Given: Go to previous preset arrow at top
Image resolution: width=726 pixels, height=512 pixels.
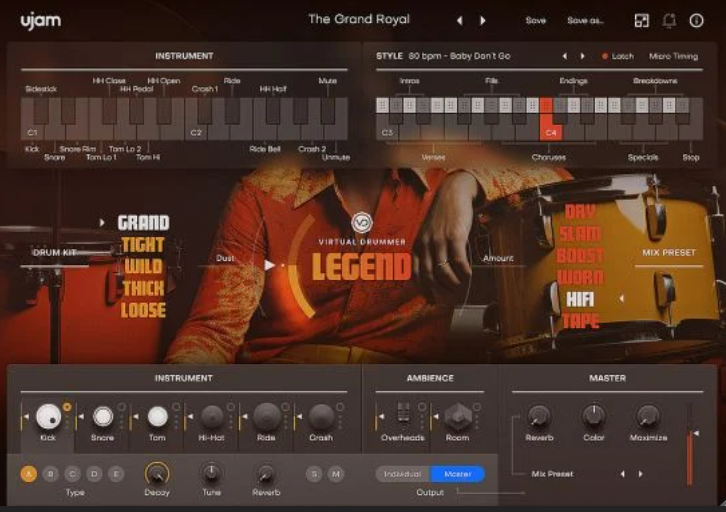Looking at the screenshot, I should click(459, 20).
